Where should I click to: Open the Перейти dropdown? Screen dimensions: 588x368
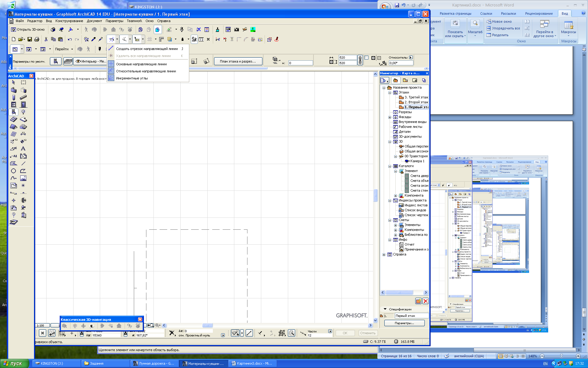64,49
